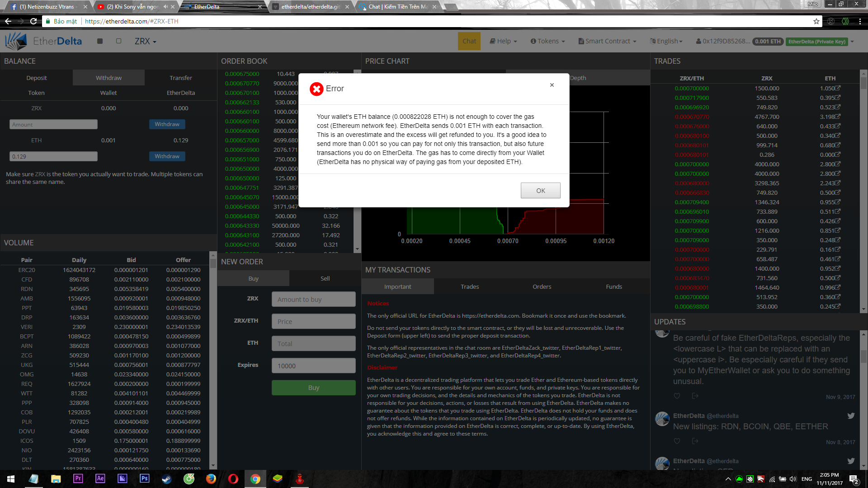Expand the Help menu
Viewport: 868px width, 488px height.
click(503, 41)
